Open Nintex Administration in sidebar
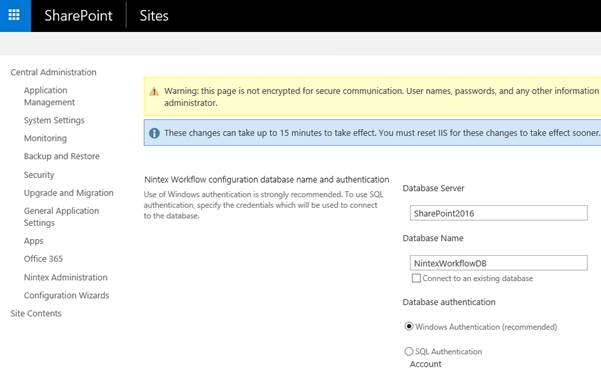The height and width of the screenshot is (377, 601). 66,277
